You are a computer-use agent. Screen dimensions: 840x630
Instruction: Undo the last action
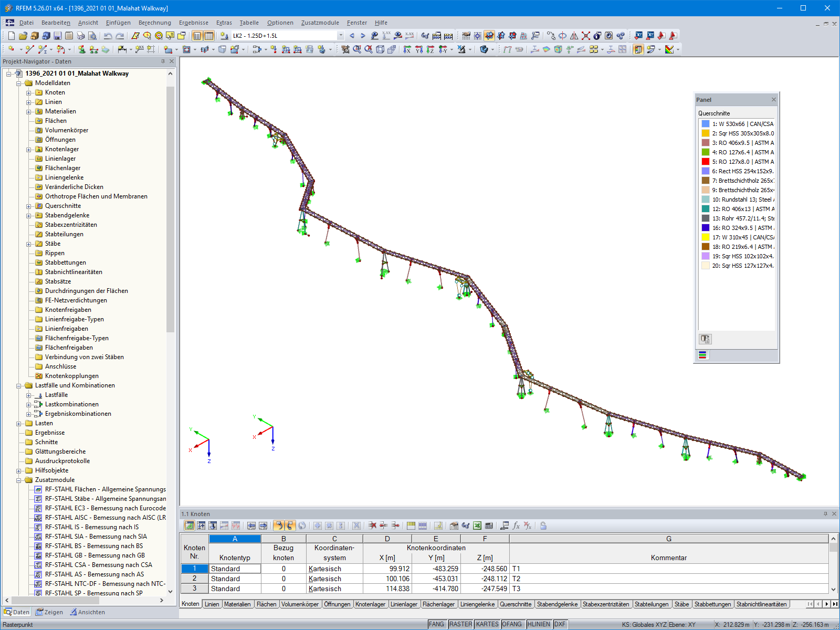tap(108, 36)
